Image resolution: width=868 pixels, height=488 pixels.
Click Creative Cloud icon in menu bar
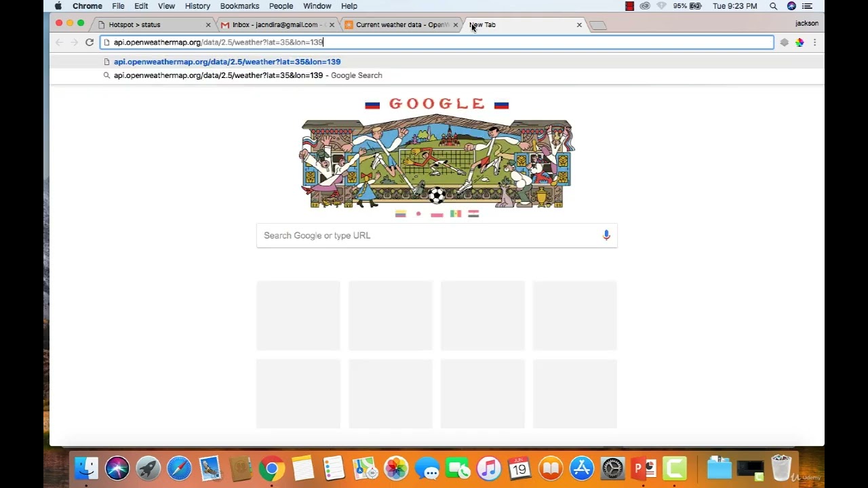645,6
